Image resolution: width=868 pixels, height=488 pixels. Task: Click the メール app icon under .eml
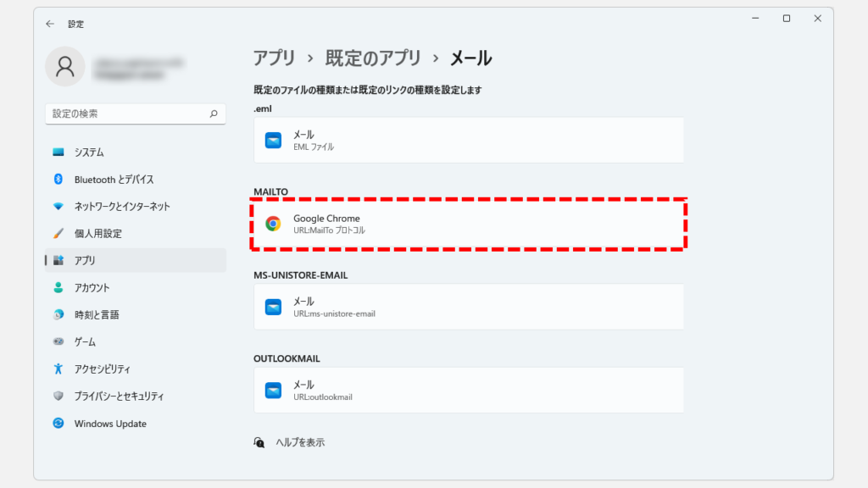click(273, 141)
